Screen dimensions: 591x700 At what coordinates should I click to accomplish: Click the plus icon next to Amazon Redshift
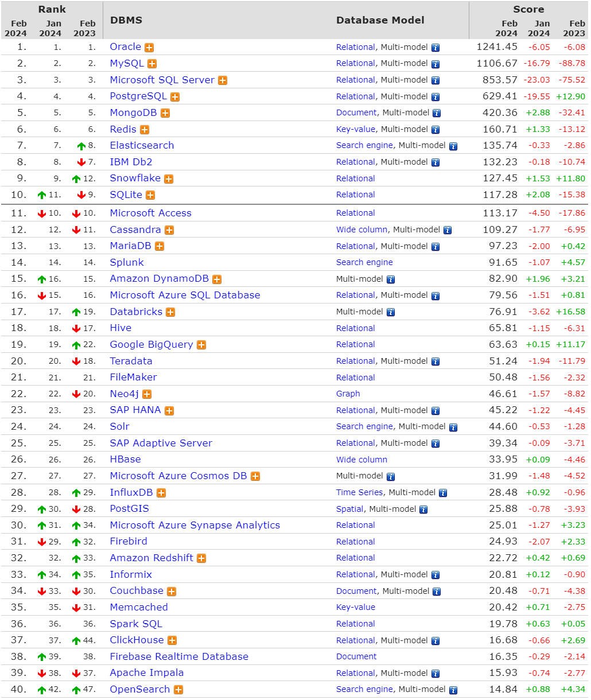click(x=201, y=558)
